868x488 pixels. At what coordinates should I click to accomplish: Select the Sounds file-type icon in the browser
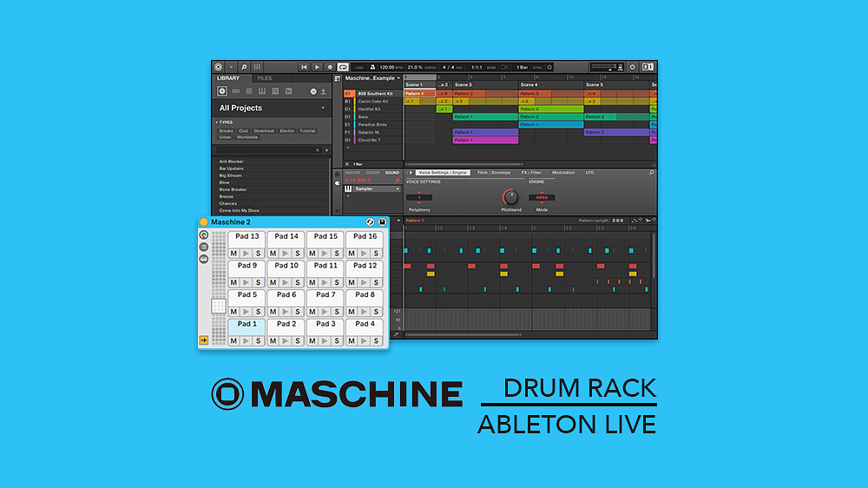249,91
